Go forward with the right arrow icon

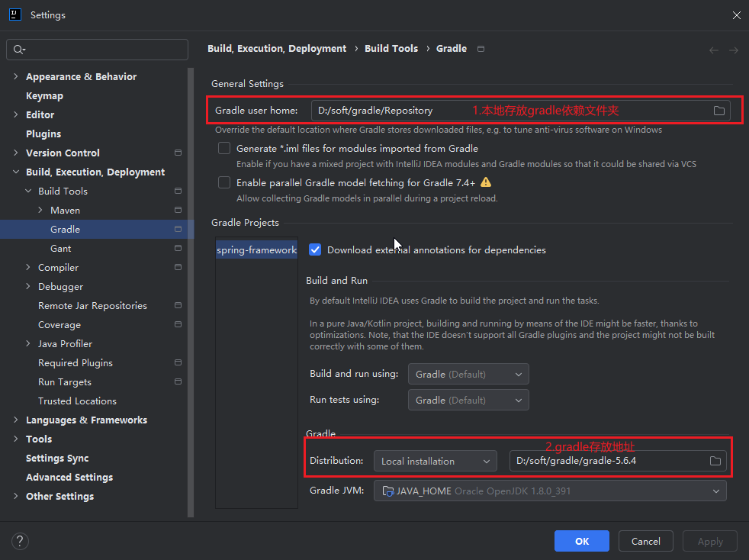coord(734,50)
